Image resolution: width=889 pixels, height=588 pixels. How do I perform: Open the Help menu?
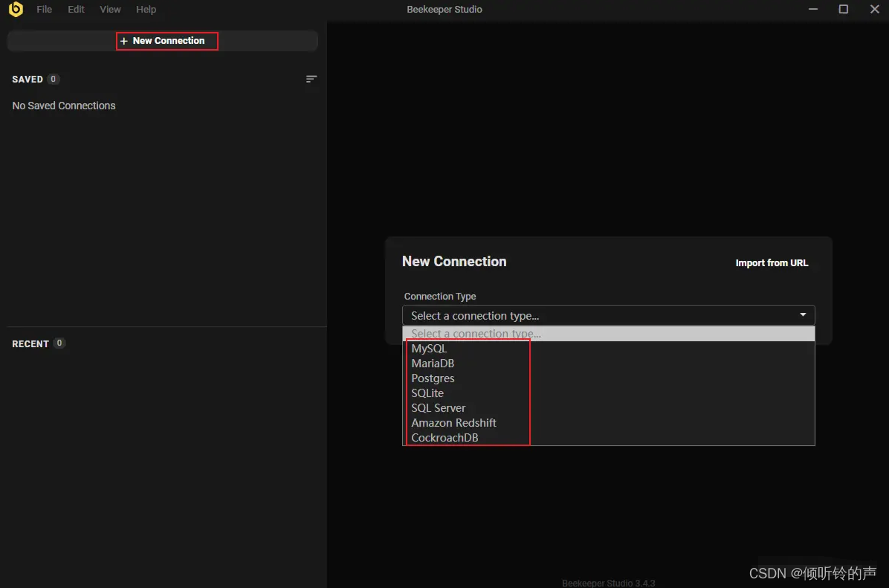(146, 9)
